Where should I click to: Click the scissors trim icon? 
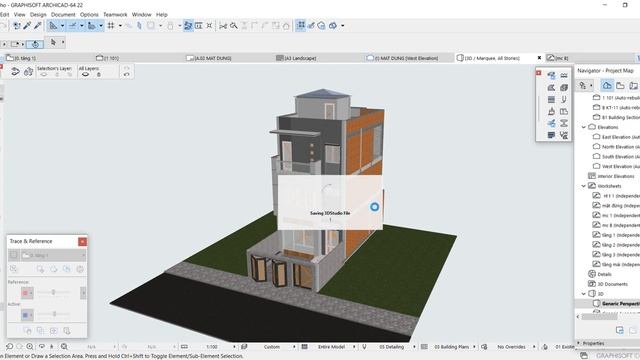pyautogui.click(x=223, y=26)
